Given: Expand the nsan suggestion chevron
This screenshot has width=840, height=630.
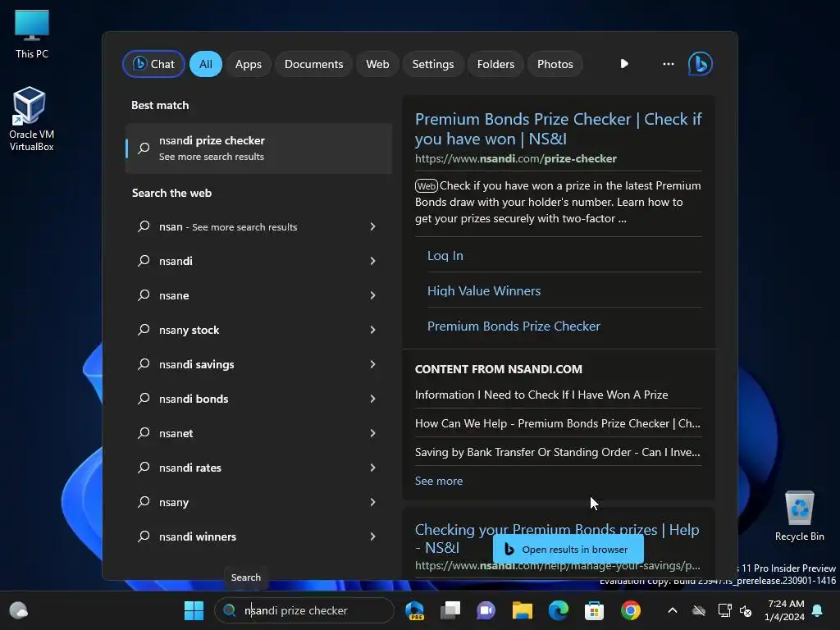Looking at the screenshot, I should [373, 226].
